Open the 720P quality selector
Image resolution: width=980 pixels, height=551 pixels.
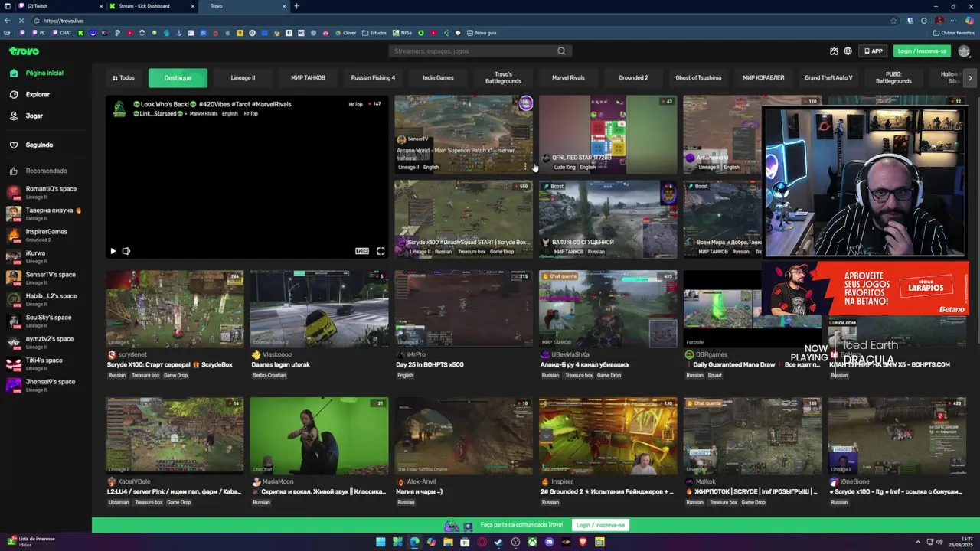point(362,251)
